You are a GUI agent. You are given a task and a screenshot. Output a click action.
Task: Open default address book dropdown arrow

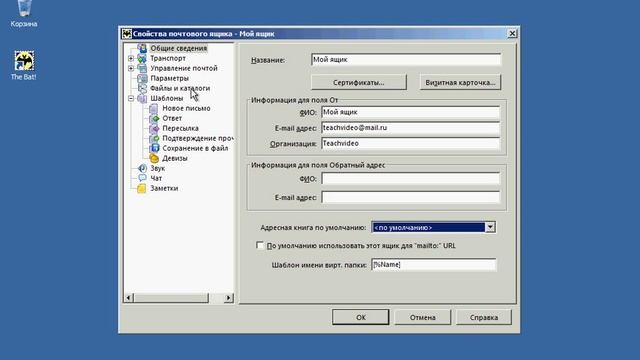490,227
